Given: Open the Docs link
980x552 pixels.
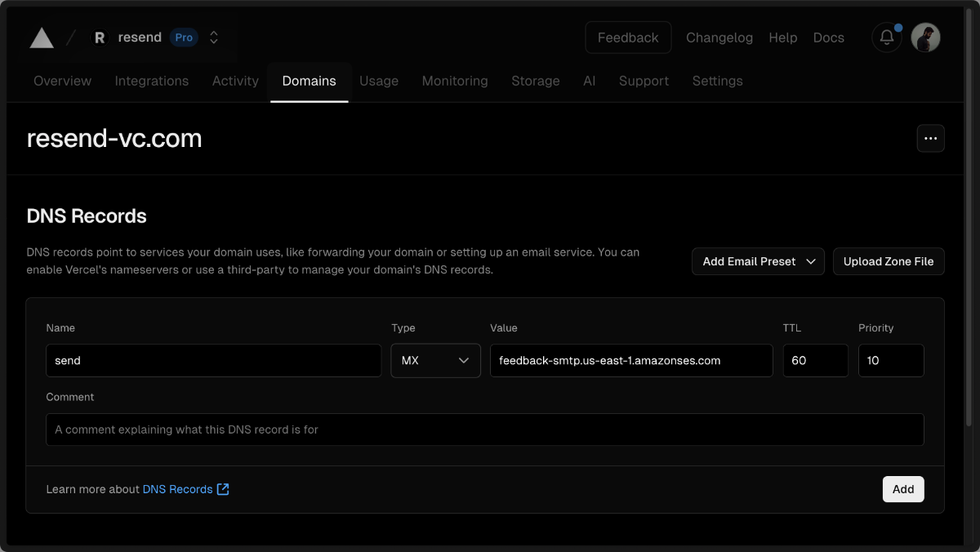Looking at the screenshot, I should 828,38.
